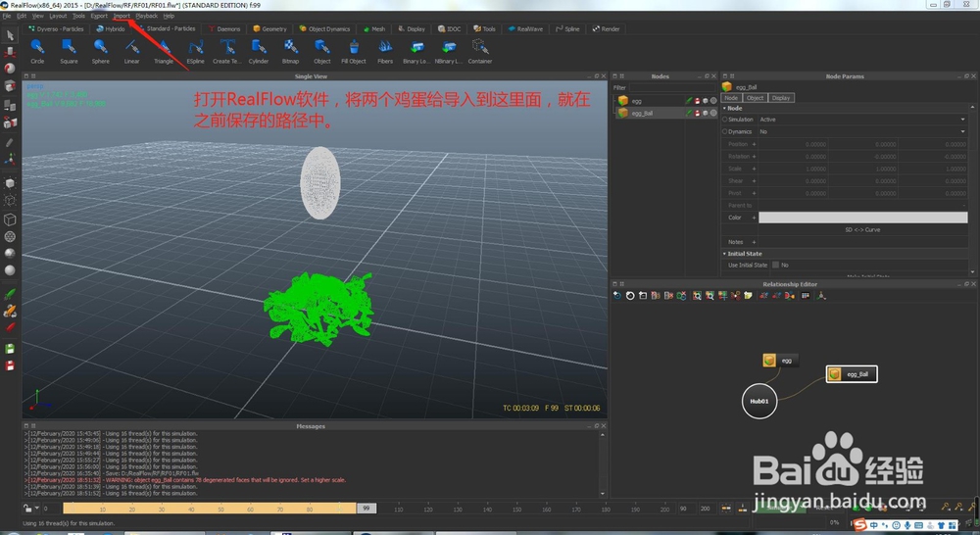Screen dimensions: 980x535
Task: Select the egg node in Relationship Editor
Action: pos(781,361)
